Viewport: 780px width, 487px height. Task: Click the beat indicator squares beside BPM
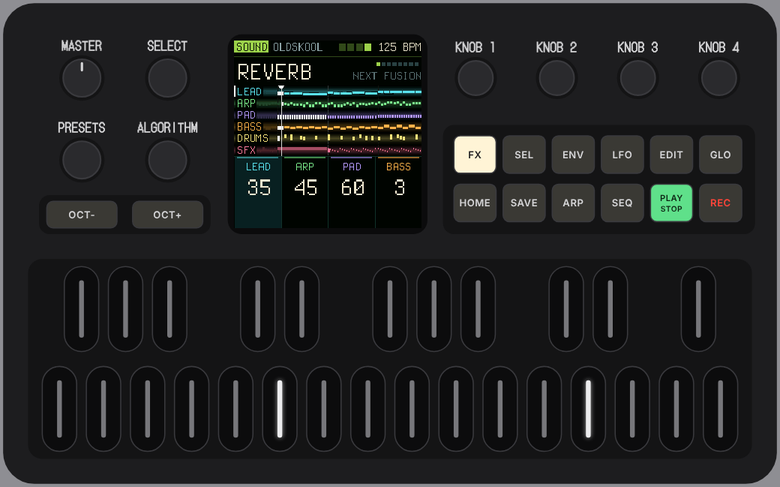tap(355, 47)
